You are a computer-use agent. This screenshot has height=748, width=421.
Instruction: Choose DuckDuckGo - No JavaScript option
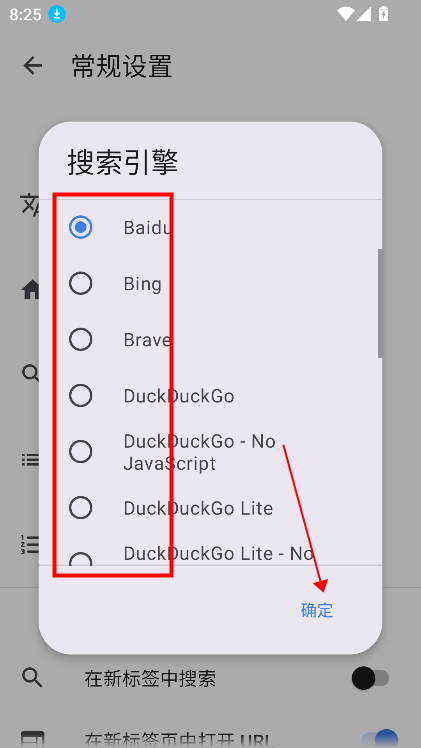click(x=81, y=452)
